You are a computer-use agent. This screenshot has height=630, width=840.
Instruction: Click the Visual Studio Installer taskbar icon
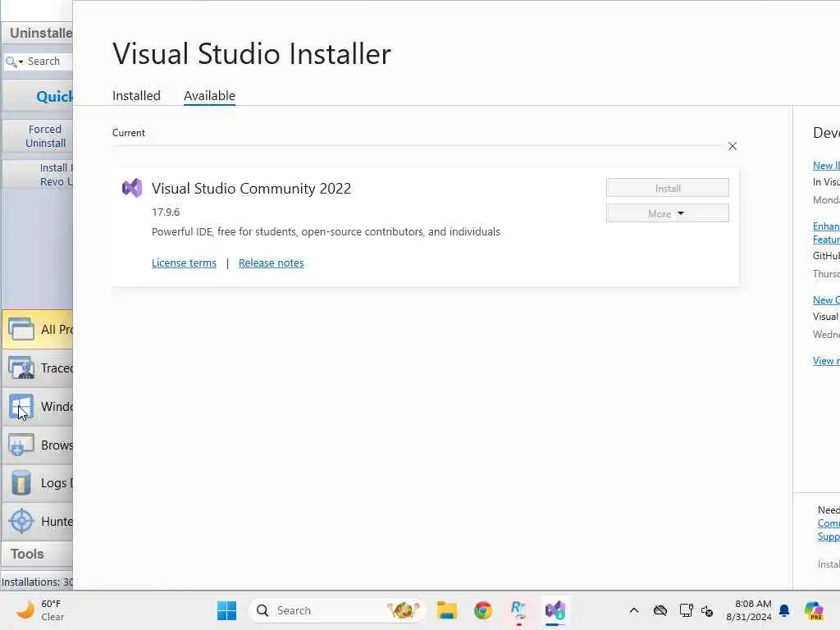(x=555, y=610)
